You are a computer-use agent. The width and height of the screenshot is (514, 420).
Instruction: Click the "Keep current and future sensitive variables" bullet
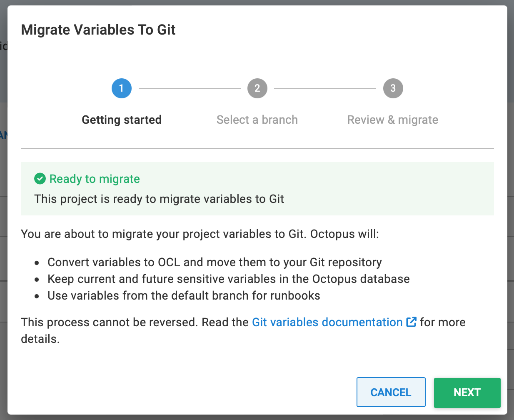click(229, 279)
